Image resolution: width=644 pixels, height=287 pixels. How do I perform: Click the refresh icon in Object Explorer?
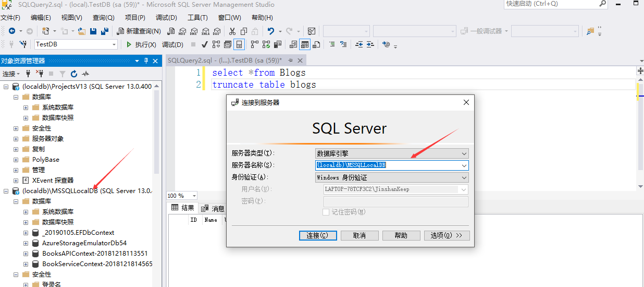pos(74,74)
